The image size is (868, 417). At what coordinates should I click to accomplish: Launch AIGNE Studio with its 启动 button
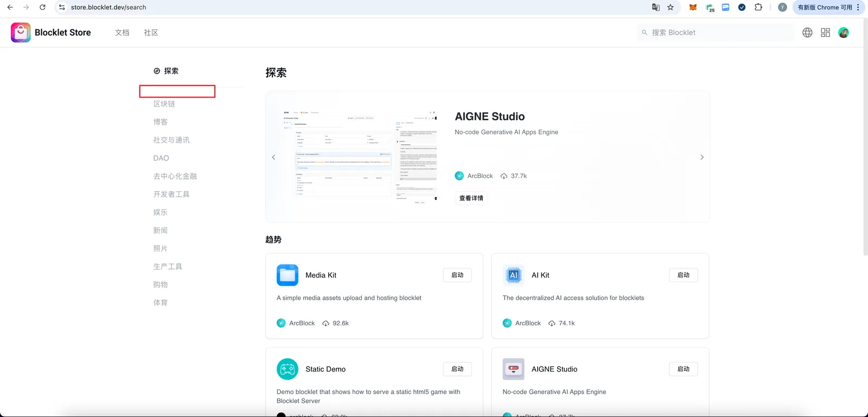pyautogui.click(x=684, y=369)
